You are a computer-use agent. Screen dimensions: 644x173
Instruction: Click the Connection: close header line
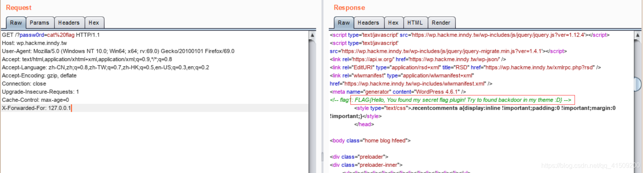24,84
